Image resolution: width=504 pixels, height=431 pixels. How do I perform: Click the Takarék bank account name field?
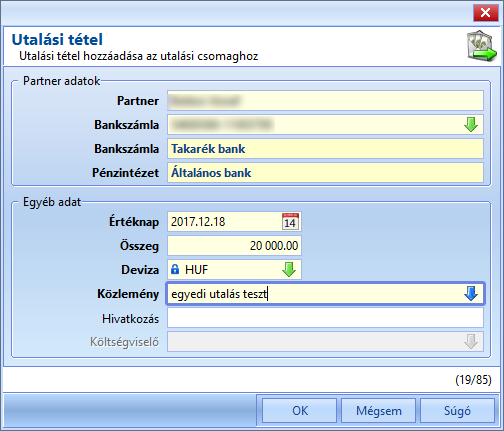[x=325, y=149]
